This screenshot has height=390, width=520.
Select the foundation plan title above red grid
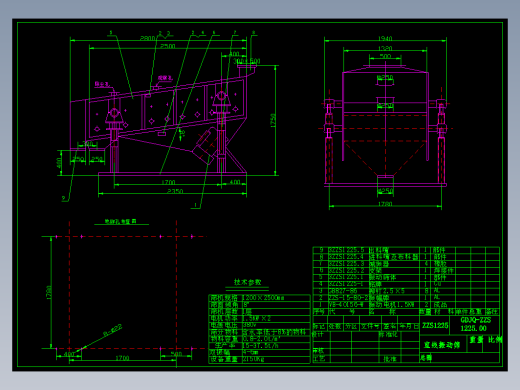[x=121, y=221]
